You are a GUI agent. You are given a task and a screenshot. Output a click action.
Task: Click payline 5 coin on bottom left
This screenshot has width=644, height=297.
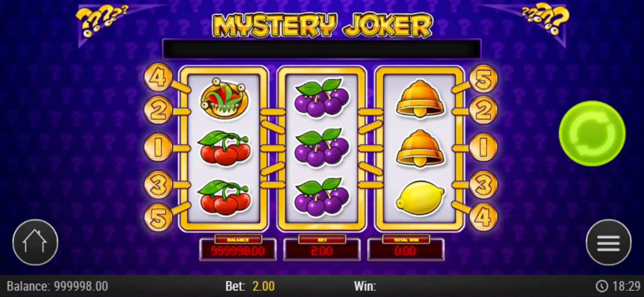[x=158, y=218]
